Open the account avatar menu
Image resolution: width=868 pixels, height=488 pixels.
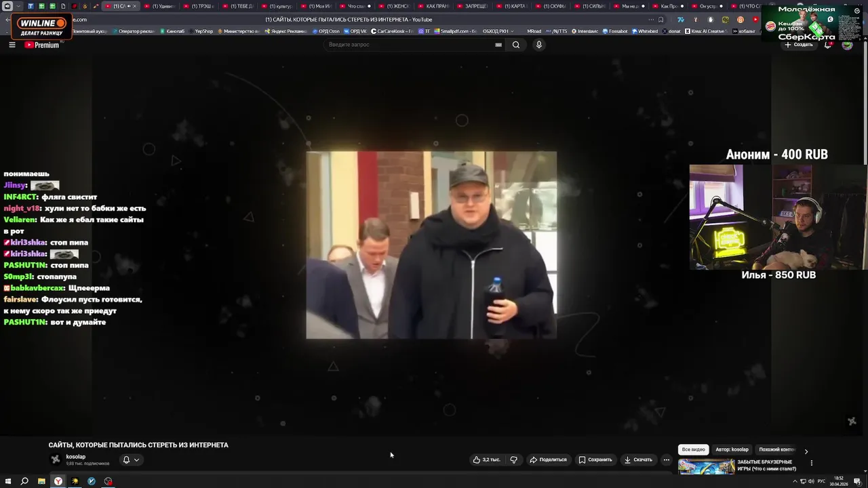pyautogui.click(x=847, y=45)
